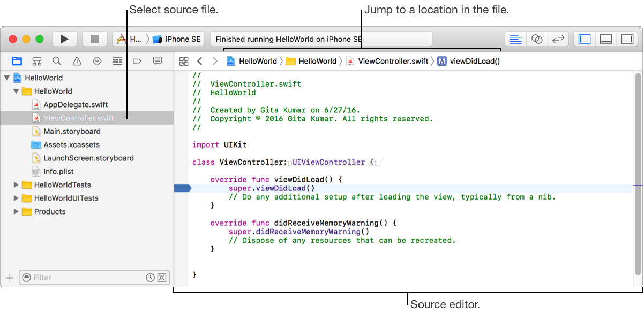Show the Report navigator
The height and width of the screenshot is (314, 644).
(158, 61)
